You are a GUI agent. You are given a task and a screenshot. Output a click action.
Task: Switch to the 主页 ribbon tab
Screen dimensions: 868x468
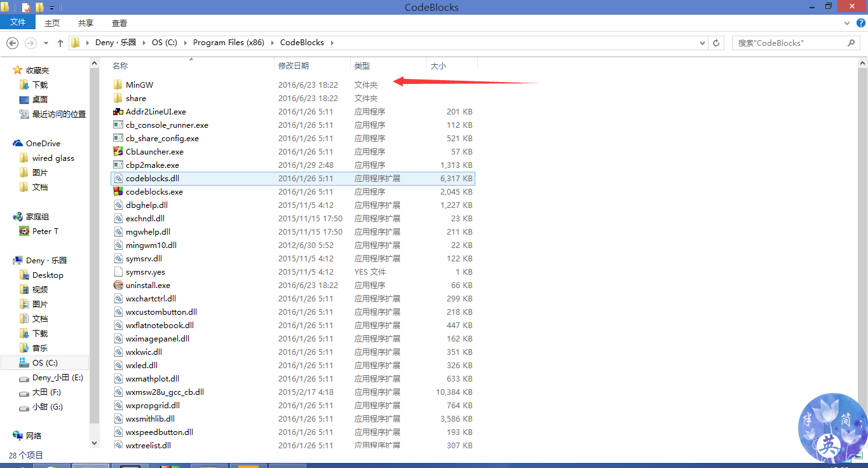(x=52, y=23)
